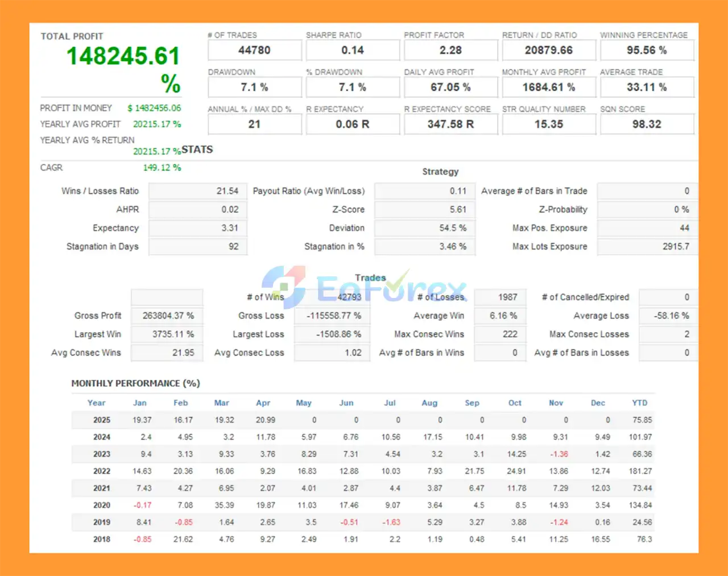Click the Year column header
Image resolution: width=728 pixels, height=576 pixels.
(x=96, y=403)
